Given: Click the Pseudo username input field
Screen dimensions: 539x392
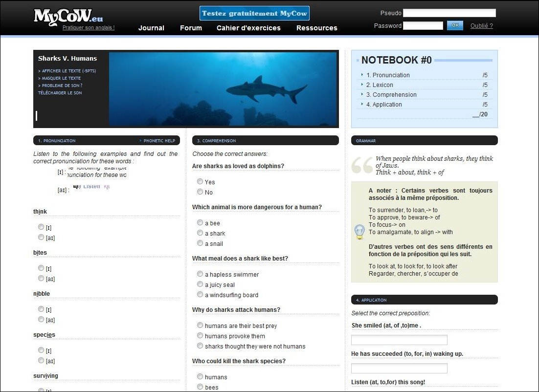Looking at the screenshot, I should pyautogui.click(x=449, y=13).
